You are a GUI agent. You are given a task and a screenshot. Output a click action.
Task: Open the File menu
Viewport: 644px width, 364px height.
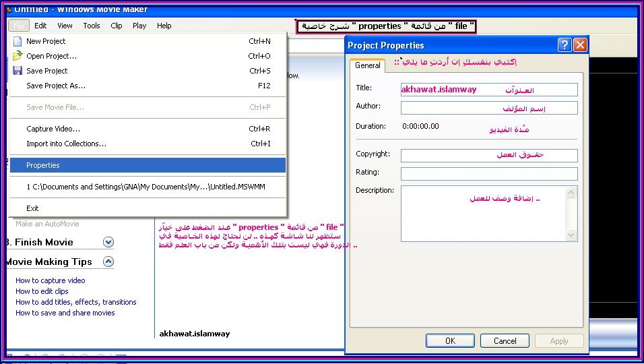pyautogui.click(x=19, y=26)
